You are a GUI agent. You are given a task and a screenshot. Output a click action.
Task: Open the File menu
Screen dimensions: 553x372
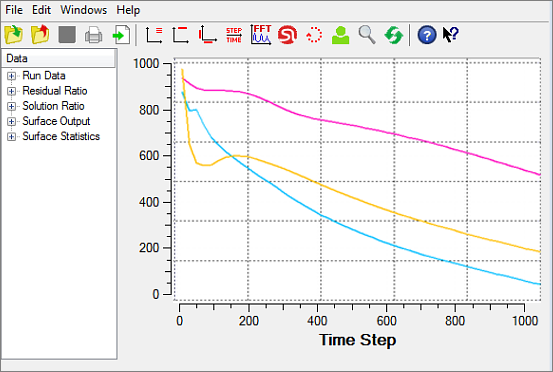coord(14,10)
